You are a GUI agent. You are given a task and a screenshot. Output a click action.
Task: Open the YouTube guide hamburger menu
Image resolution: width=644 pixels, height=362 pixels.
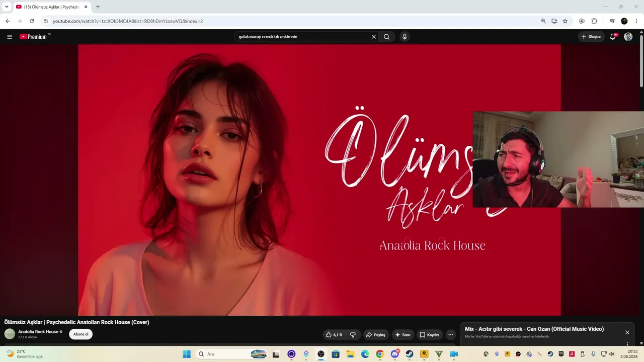point(10,37)
